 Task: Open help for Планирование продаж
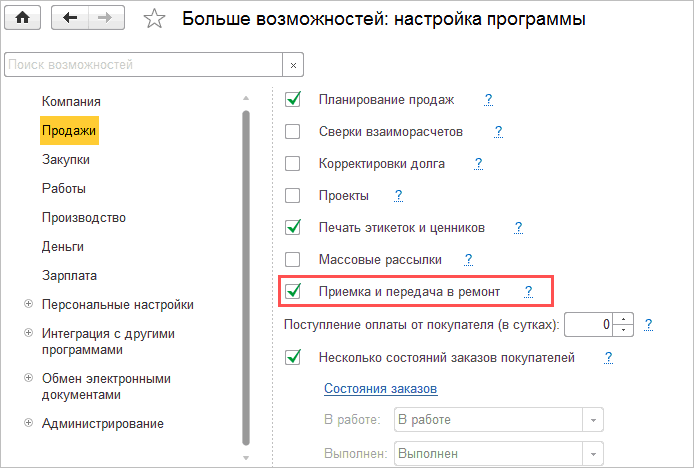(488, 99)
